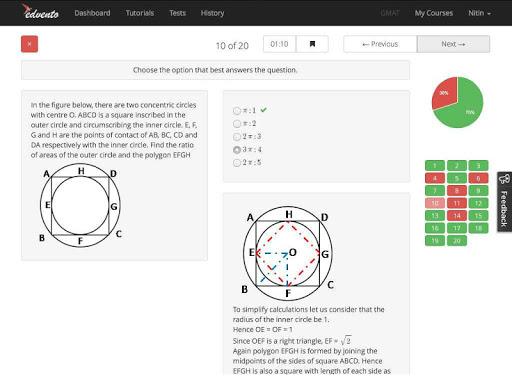Go to question 20 tile
Screen dimensions: 512x375
click(x=457, y=241)
